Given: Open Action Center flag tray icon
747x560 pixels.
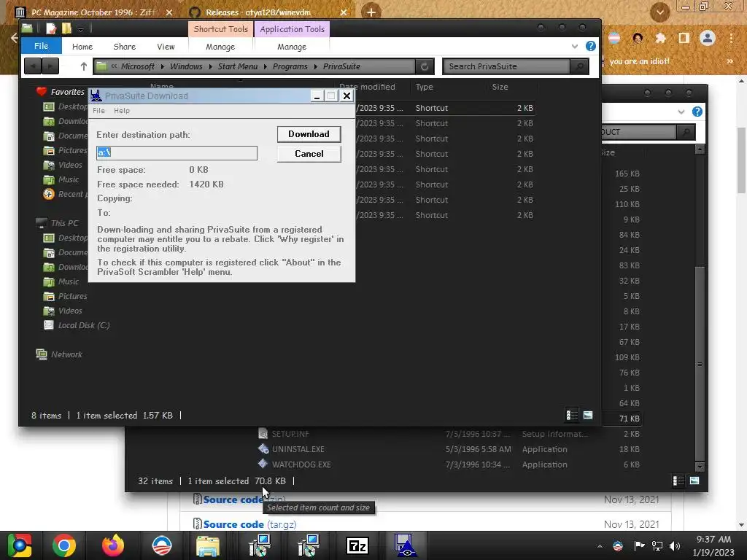Looking at the screenshot, I should point(639,545).
